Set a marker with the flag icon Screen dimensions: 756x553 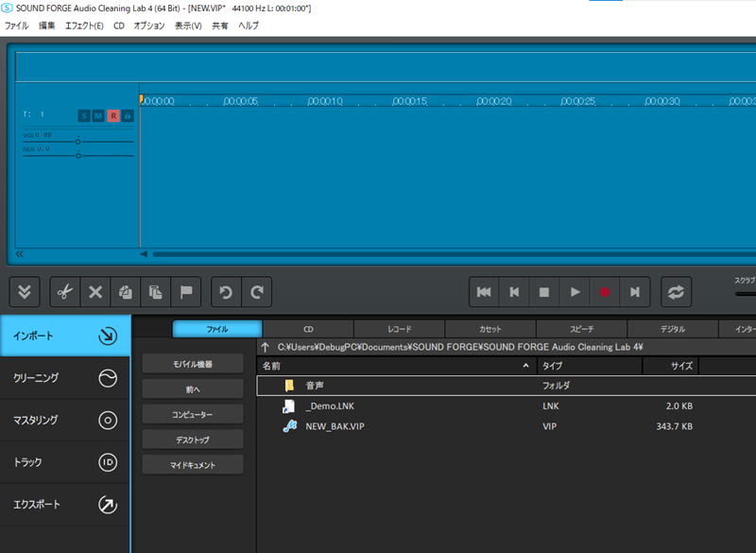point(185,292)
